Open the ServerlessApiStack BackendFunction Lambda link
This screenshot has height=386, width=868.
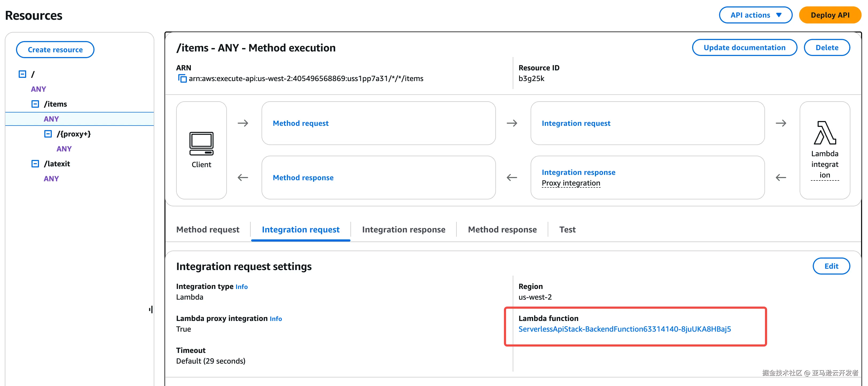(x=624, y=329)
